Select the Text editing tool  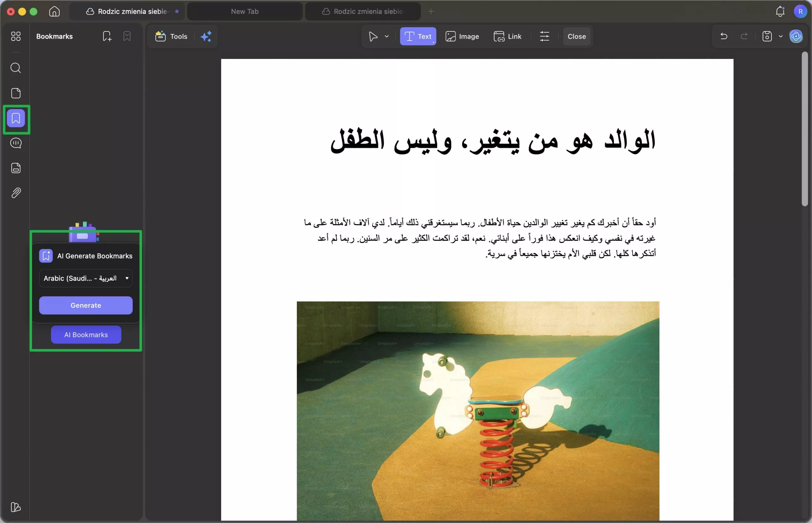[417, 36]
